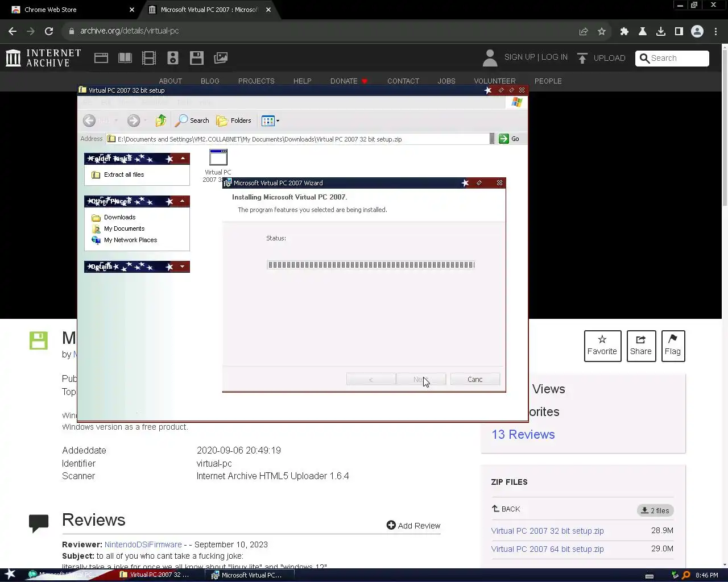Open the BLOG menu item
The width and height of the screenshot is (728, 582).
click(210, 81)
